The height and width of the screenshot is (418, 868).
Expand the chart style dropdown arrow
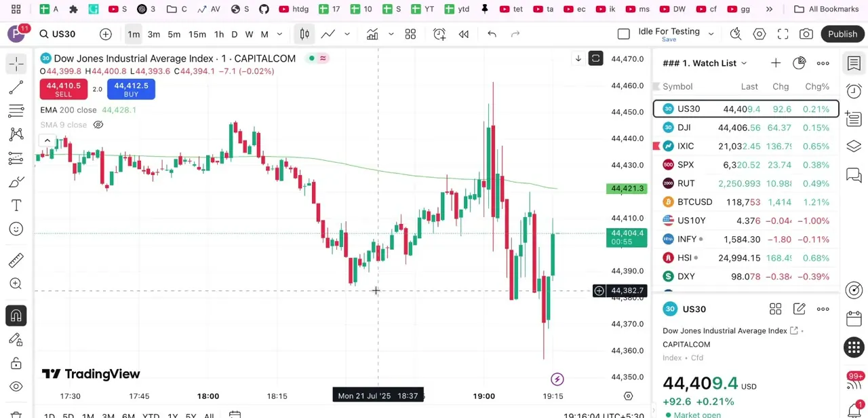pos(347,34)
